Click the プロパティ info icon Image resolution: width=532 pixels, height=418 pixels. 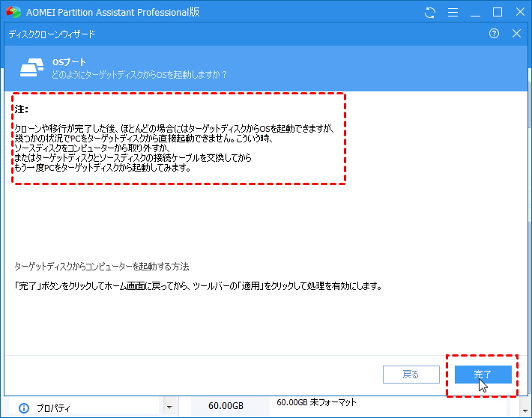[24, 408]
